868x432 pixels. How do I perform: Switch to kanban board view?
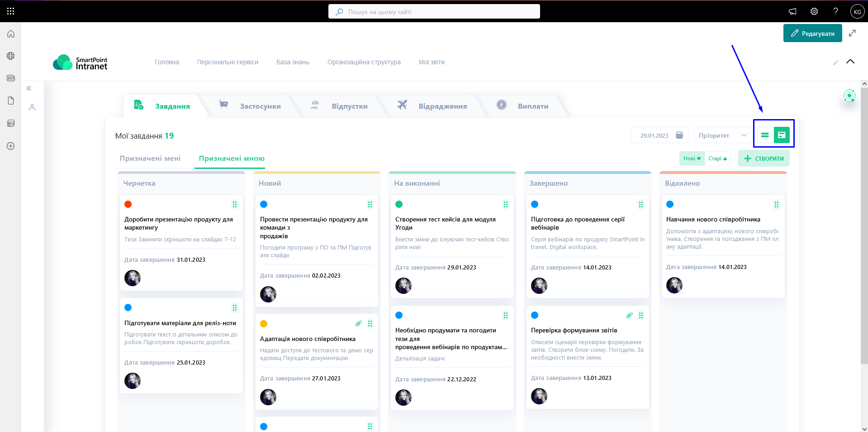coord(781,135)
